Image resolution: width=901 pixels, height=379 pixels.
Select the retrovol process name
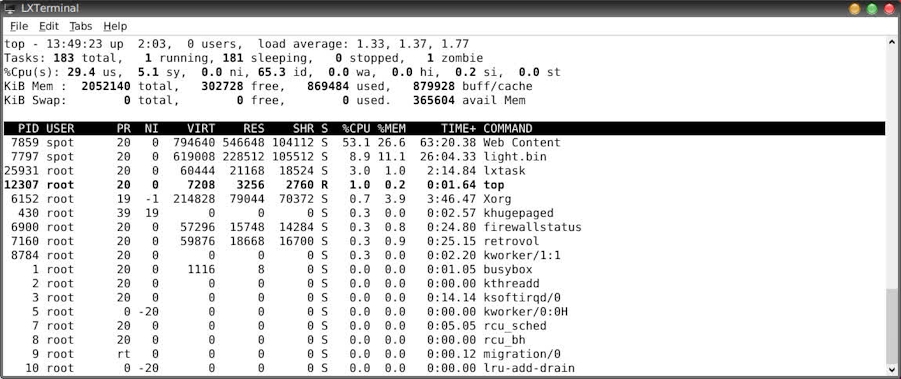[511, 241]
